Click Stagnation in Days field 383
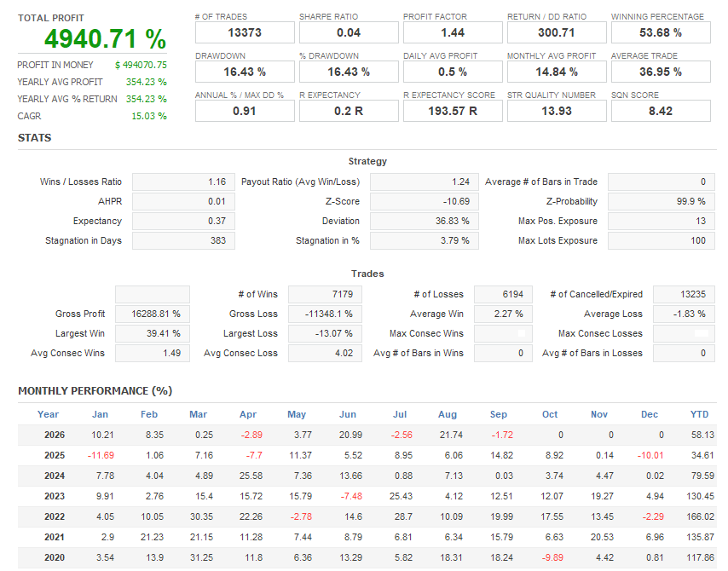 point(183,240)
